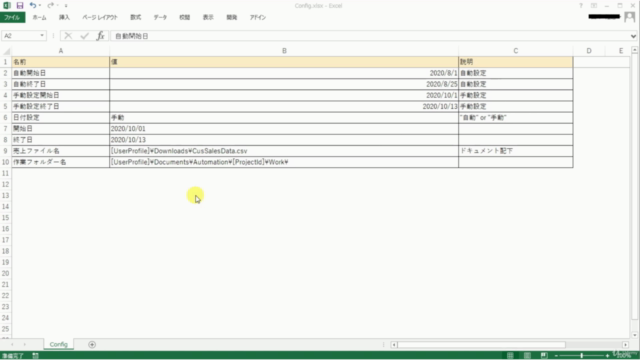Screen dimensions: 640x360
Task: Click the Cancel X formula bar icon
Action: pyautogui.click(x=68, y=36)
